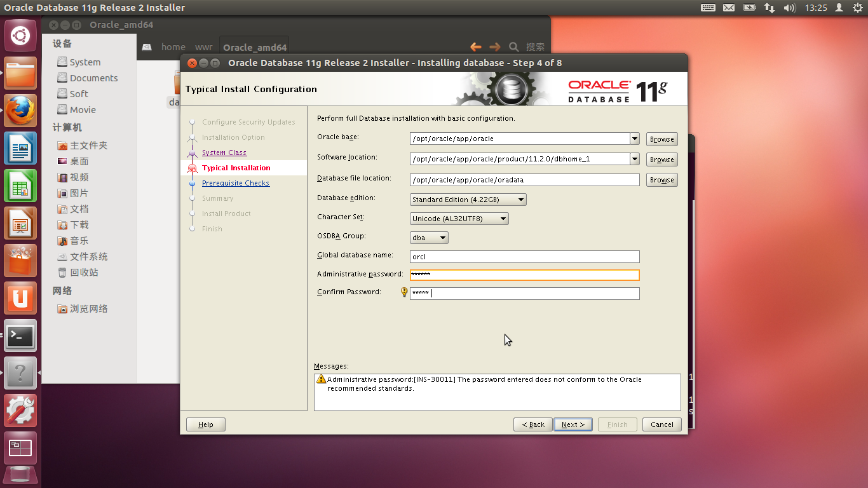
Task: Open Soft in file manager sidebar
Action: (x=79, y=94)
